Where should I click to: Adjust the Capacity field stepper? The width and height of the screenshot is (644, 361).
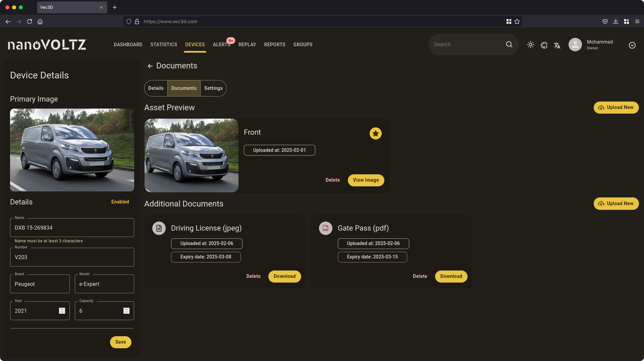[x=126, y=311]
